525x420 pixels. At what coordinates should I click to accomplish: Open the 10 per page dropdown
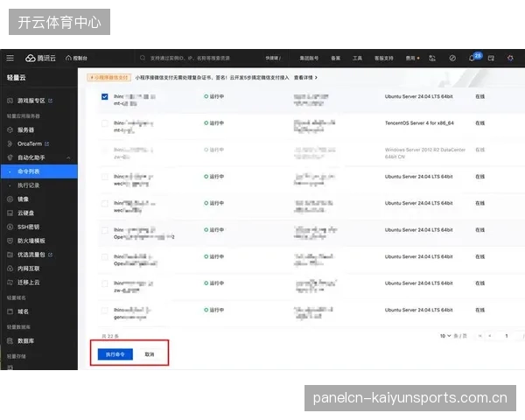(445, 336)
